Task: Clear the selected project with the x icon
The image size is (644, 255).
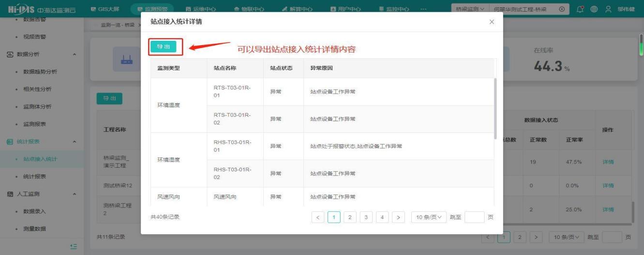Action: [561, 9]
